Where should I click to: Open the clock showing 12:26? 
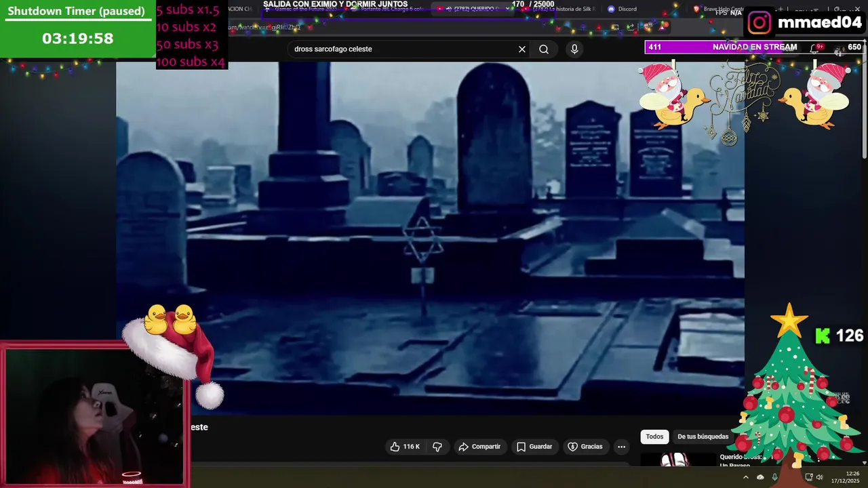point(846,477)
